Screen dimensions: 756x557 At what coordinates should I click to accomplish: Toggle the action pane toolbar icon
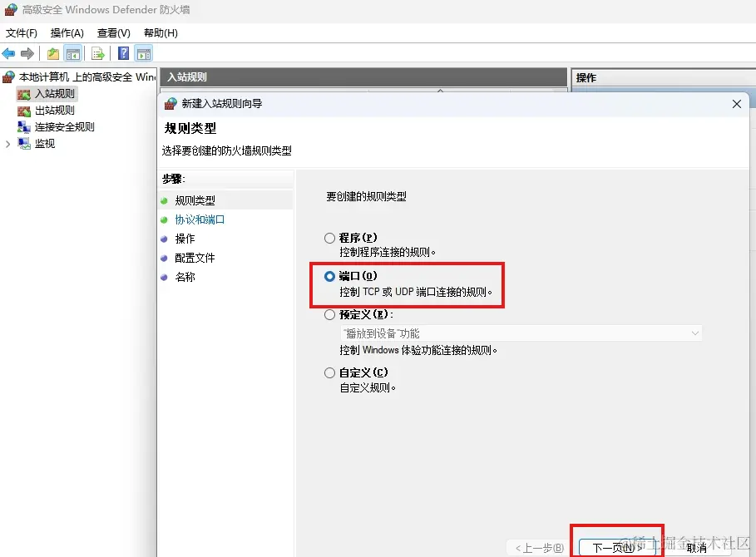point(144,53)
